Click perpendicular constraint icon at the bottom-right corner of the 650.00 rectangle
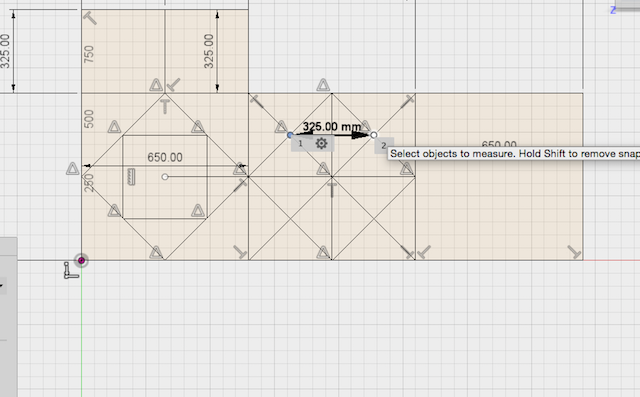This screenshot has height=397, width=640. 574,252
